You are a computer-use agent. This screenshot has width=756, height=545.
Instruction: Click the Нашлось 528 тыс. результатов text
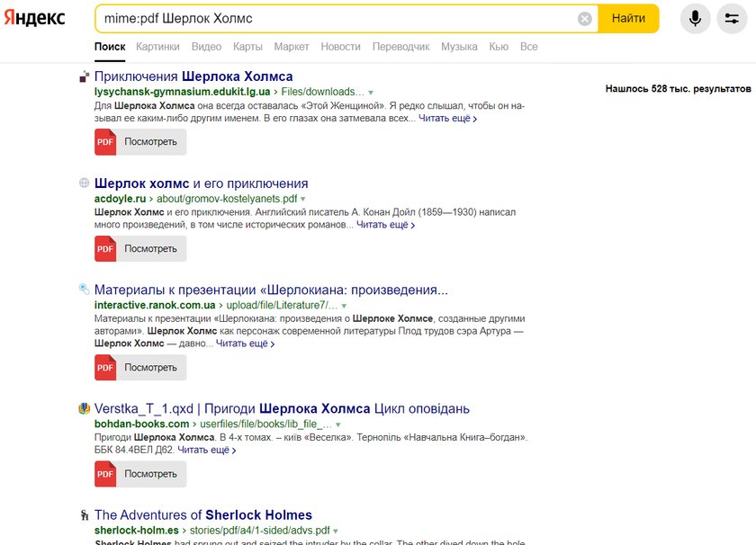click(x=678, y=89)
